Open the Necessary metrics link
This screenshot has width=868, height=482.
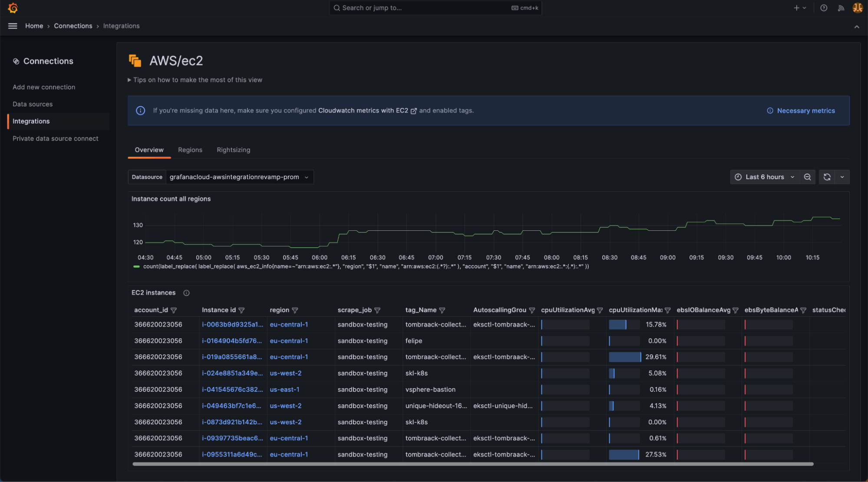[x=805, y=111]
